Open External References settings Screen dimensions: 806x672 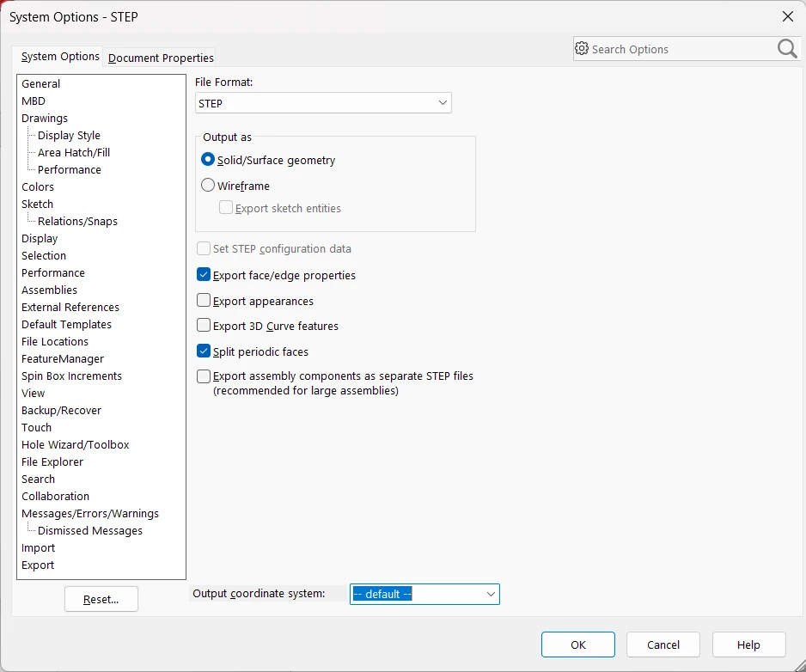point(70,307)
